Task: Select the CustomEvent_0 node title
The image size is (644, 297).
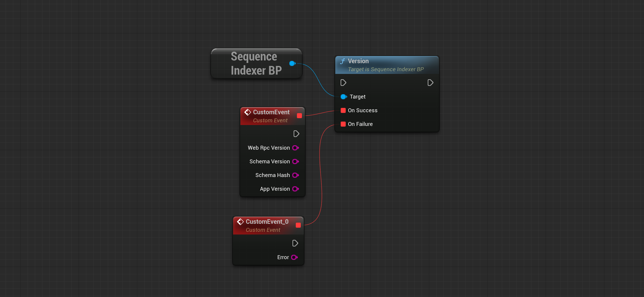Action: click(267, 222)
